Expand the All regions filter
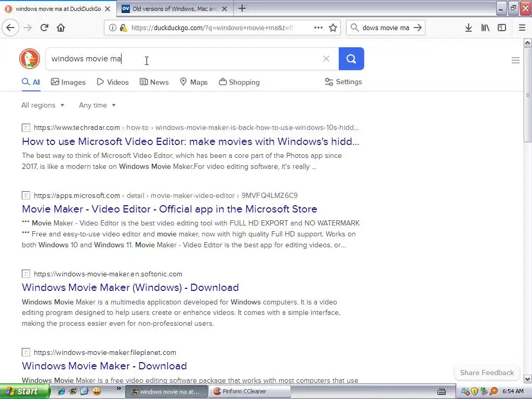 [x=43, y=105]
